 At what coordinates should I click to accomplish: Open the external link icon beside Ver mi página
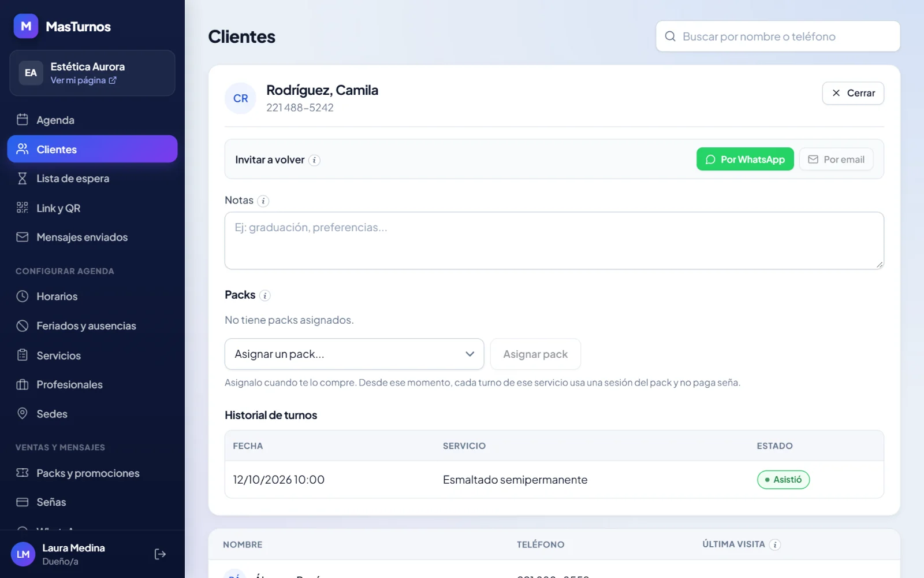(x=113, y=80)
